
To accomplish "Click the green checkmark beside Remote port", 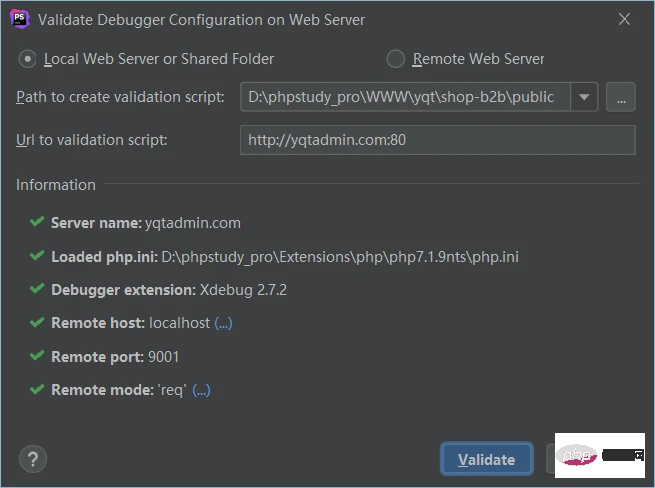I will (x=37, y=355).
